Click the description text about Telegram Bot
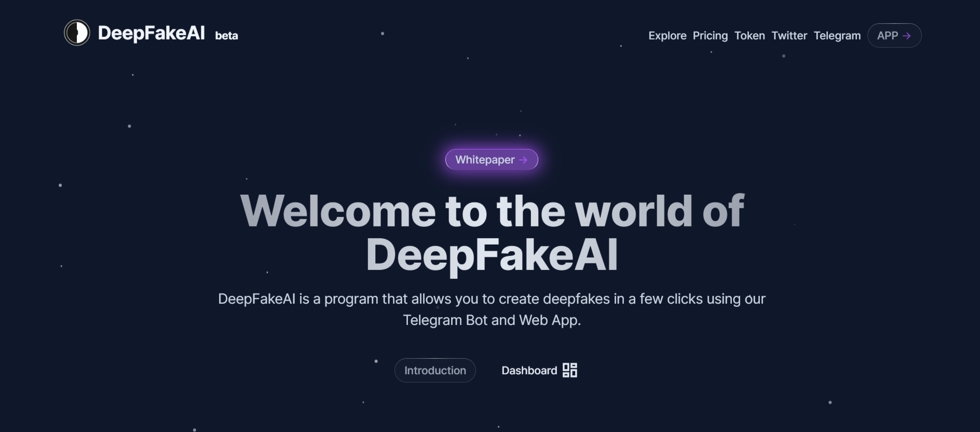Image resolution: width=980 pixels, height=432 pixels. pos(492,309)
